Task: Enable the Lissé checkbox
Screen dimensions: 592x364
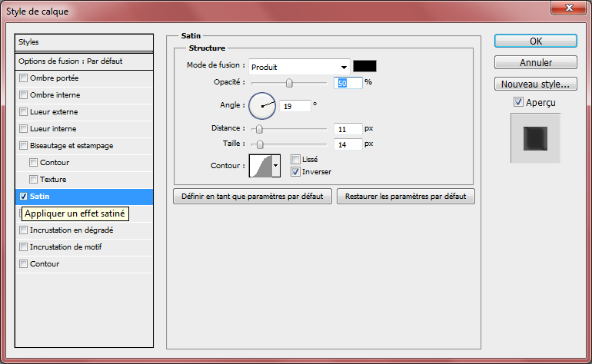Action: pyautogui.click(x=296, y=159)
